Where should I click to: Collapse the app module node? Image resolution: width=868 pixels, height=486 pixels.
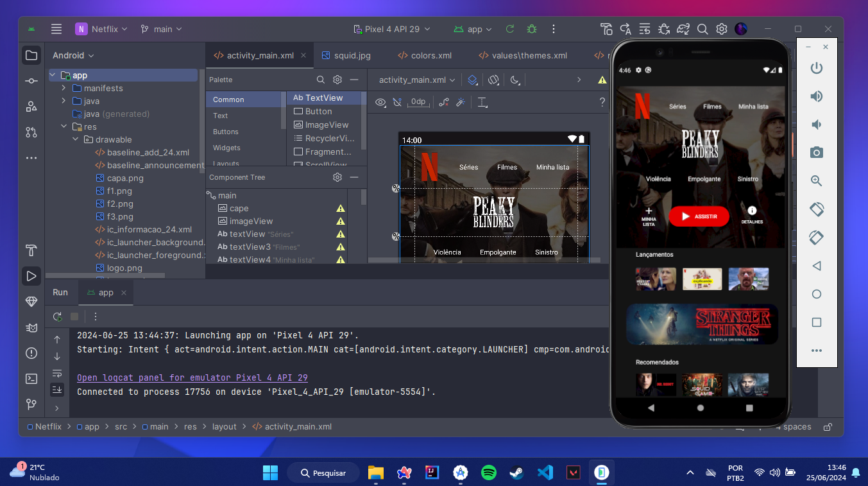pos(53,75)
